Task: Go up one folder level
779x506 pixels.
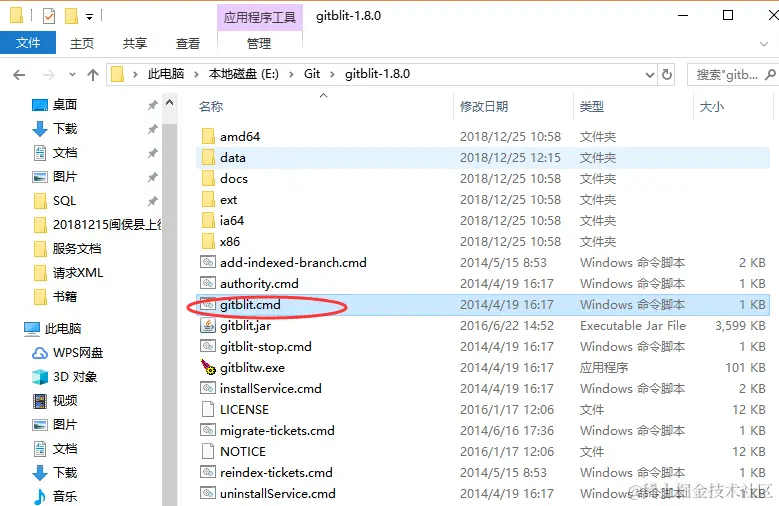Action: click(93, 75)
